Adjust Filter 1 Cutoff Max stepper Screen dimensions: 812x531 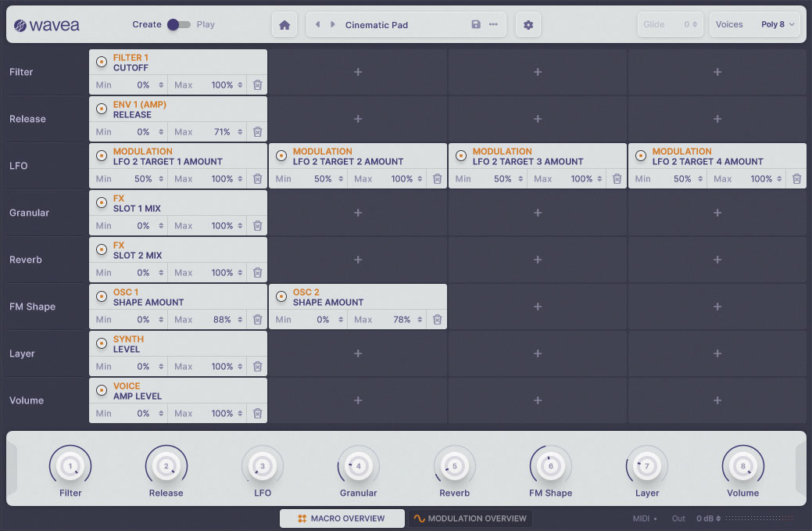coord(240,85)
